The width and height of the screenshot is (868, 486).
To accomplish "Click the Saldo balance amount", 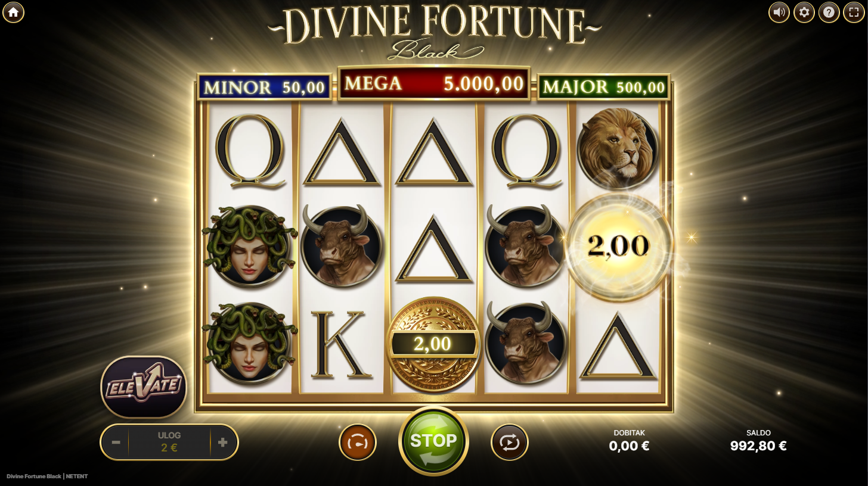I will coord(758,446).
